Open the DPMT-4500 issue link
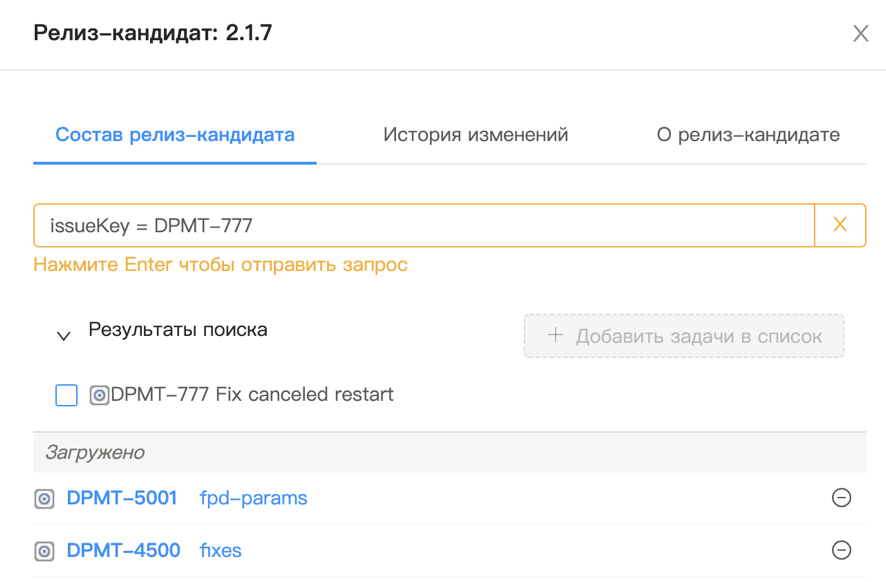Viewport: 886px width, 582px height. (x=123, y=551)
